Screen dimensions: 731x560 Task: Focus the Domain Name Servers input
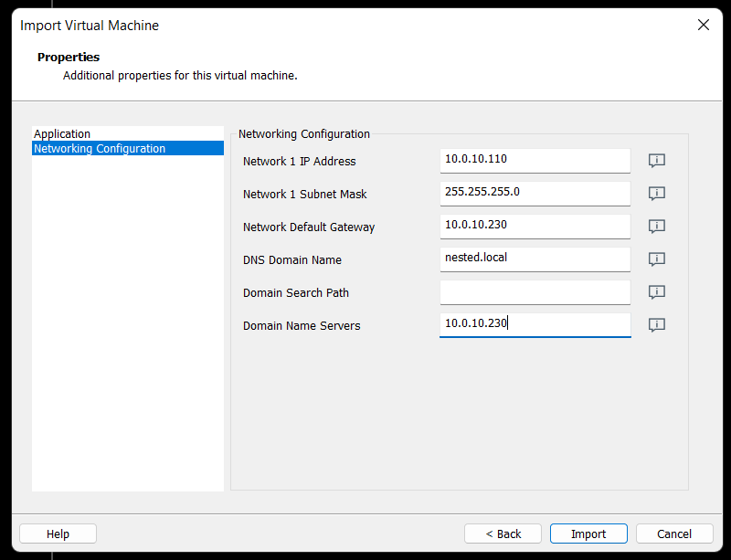coord(535,324)
